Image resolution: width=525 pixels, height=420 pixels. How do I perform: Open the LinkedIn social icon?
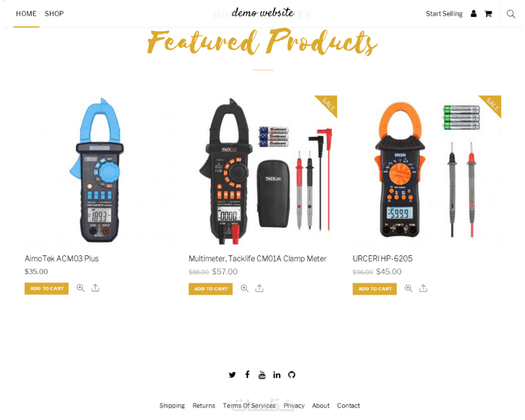click(x=276, y=375)
